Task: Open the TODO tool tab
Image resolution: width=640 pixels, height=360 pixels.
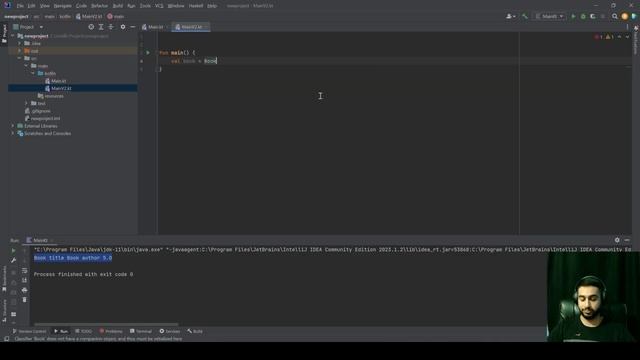Action: (84, 331)
